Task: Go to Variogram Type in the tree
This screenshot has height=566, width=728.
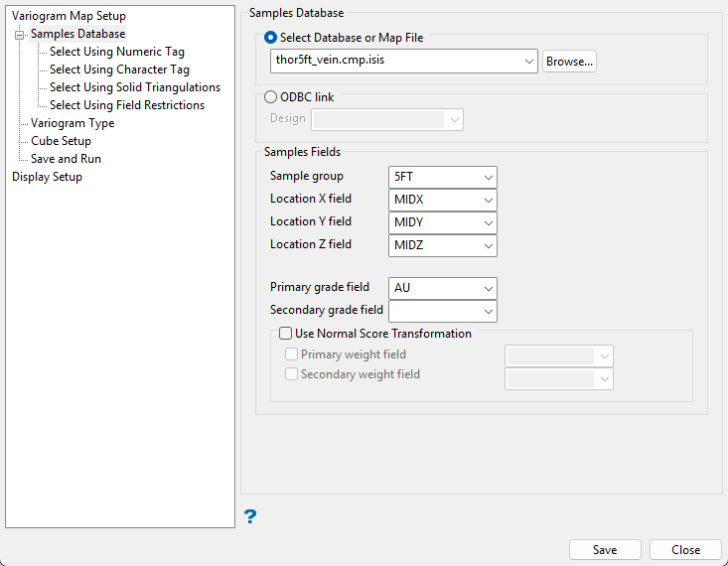Action: (73, 123)
